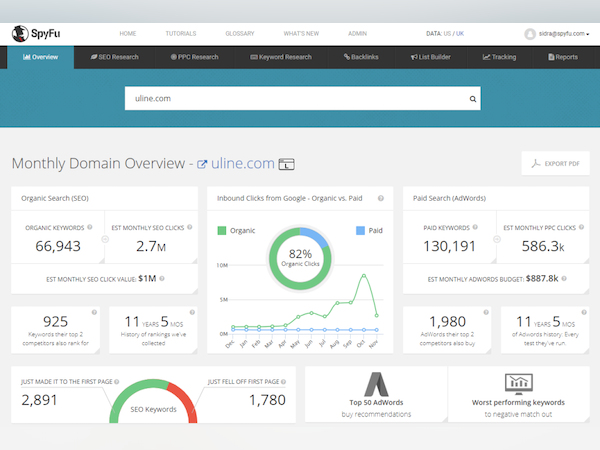
Task: Open the account dropdown sidra@spyfu.com
Action: 563,34
